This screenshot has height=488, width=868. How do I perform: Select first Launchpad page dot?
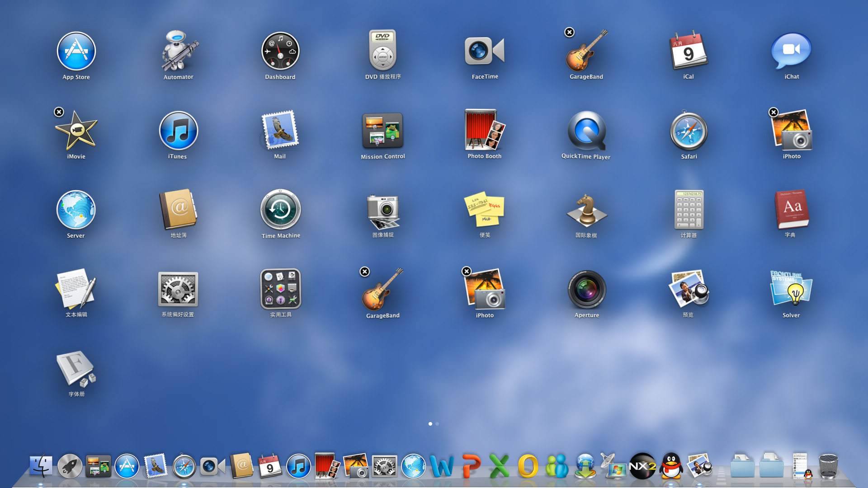pyautogui.click(x=430, y=424)
